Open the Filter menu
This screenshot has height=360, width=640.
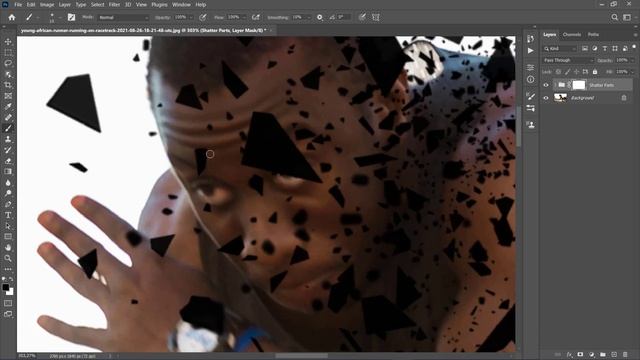(x=114, y=4)
